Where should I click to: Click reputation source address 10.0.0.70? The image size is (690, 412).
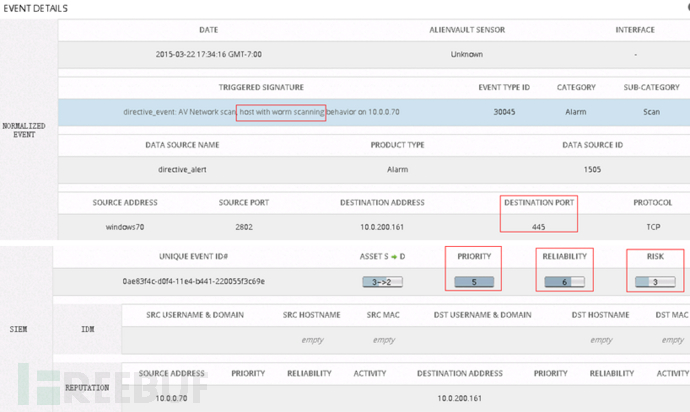click(x=171, y=398)
